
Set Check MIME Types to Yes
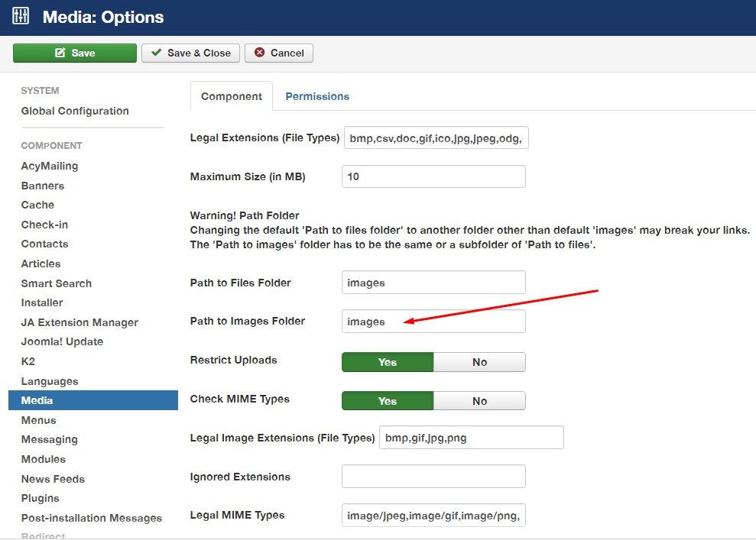click(x=388, y=401)
